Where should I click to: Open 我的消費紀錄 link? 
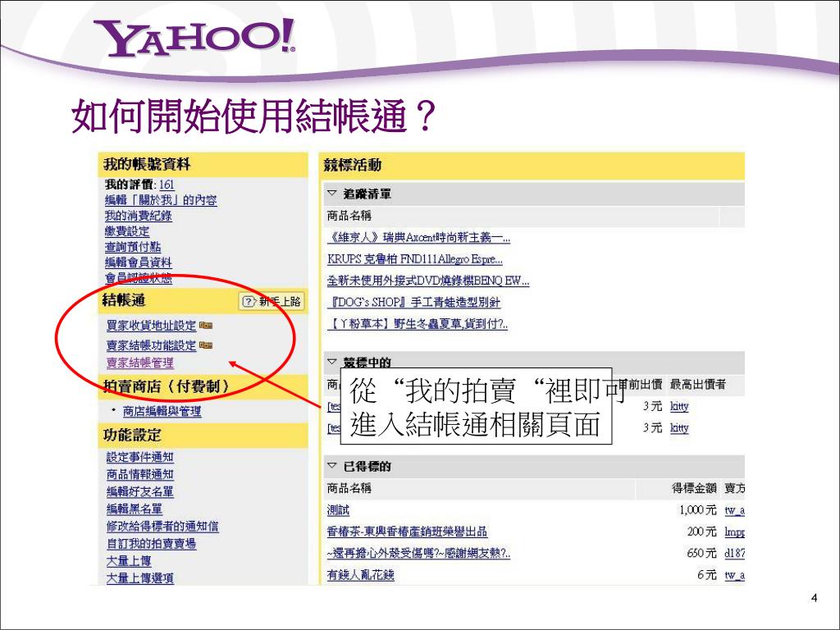click(x=138, y=216)
